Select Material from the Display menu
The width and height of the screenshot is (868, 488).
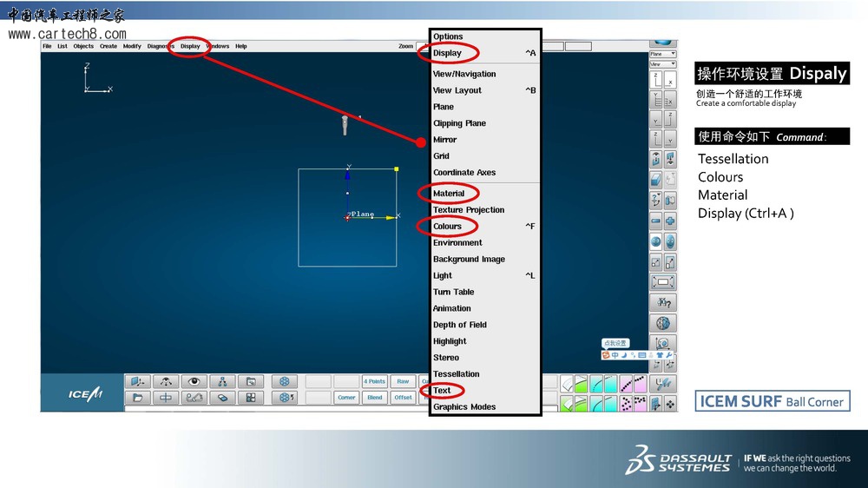tap(449, 194)
